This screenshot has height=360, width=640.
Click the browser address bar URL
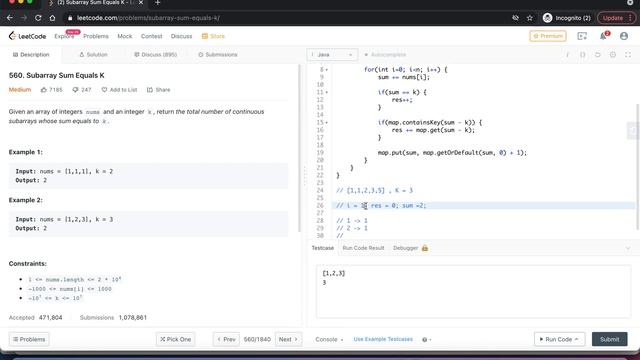point(148,18)
